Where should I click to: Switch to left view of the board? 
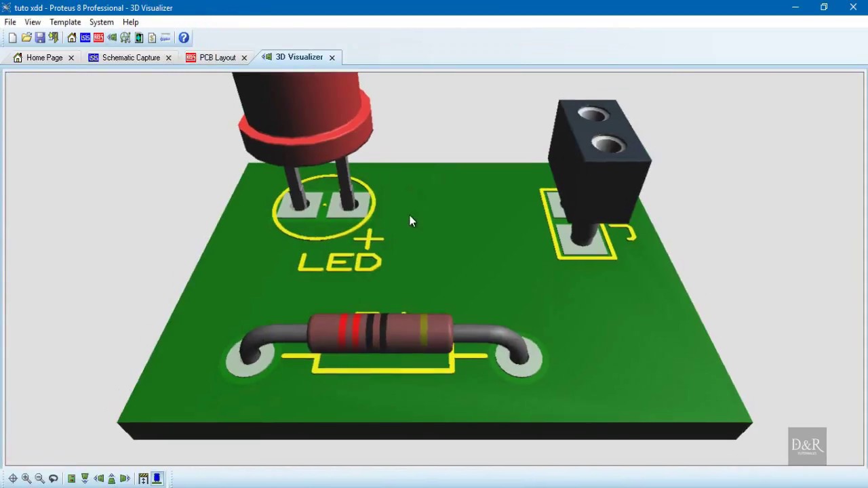pos(98,479)
